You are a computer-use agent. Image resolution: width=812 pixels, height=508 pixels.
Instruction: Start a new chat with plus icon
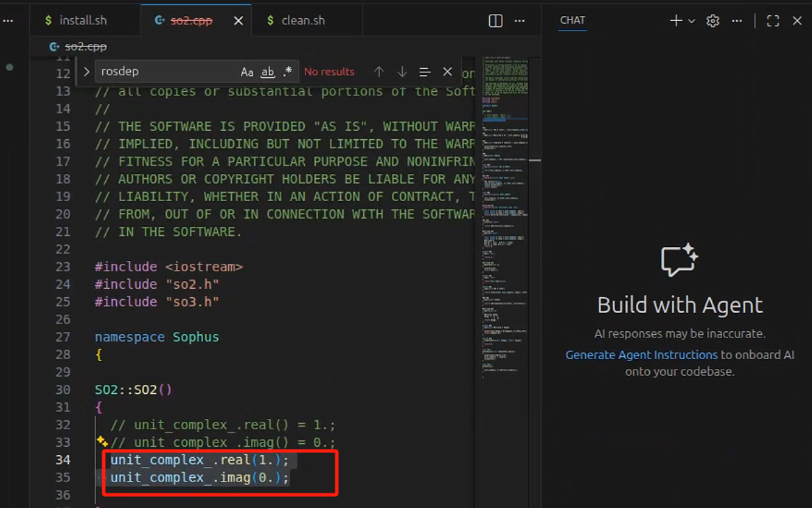pyautogui.click(x=676, y=21)
